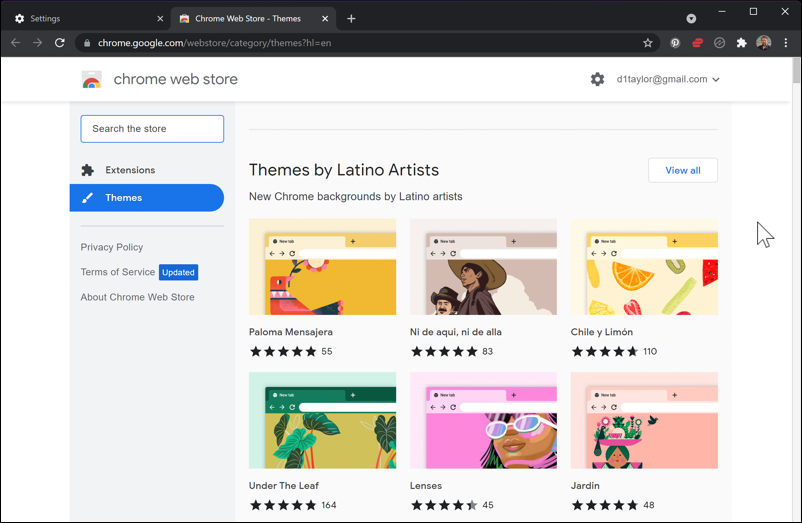Viewport: 802px width, 523px height.
Task: Open Paloma Mensajera theme thumbnail
Action: (322, 267)
